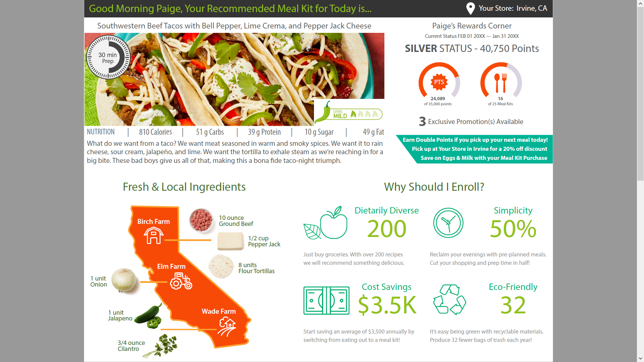Click Save on Eggs & Milk promotion

tap(484, 158)
